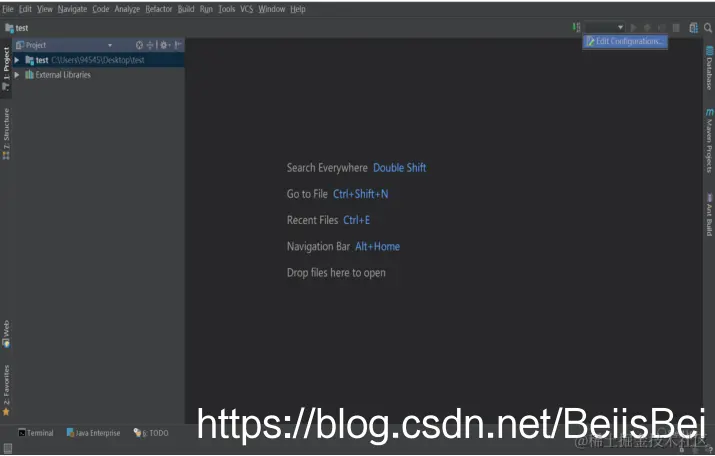Click the Search Everywhere hint text

point(327,168)
